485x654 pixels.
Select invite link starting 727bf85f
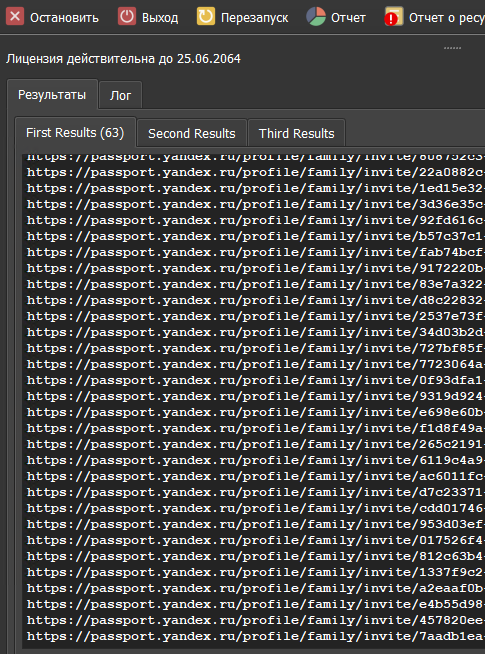click(x=256, y=348)
